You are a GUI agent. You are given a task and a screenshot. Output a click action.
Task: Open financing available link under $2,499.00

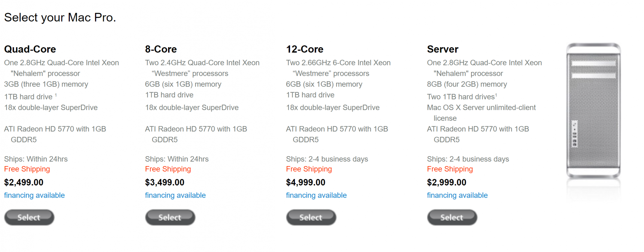34,195
